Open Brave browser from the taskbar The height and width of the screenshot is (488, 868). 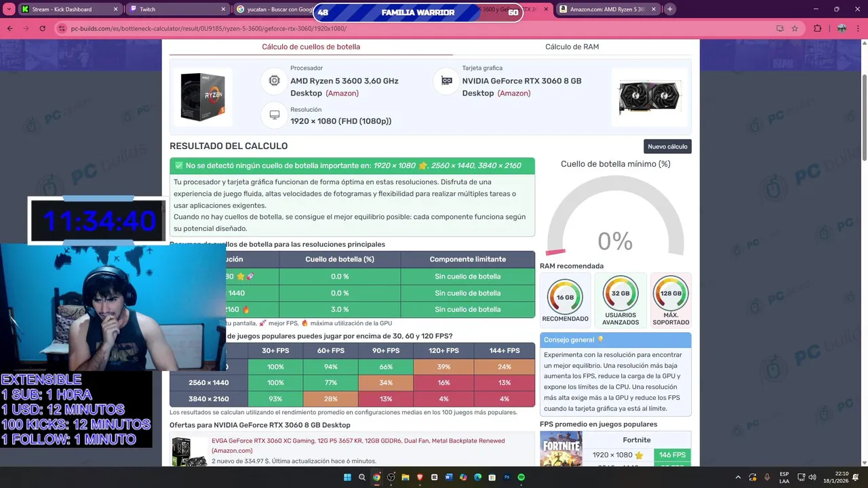(420, 477)
